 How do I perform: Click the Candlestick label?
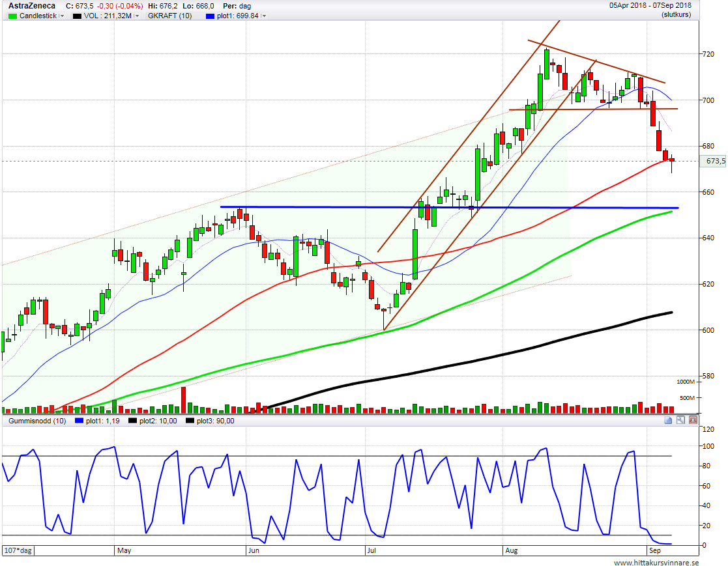pos(38,16)
